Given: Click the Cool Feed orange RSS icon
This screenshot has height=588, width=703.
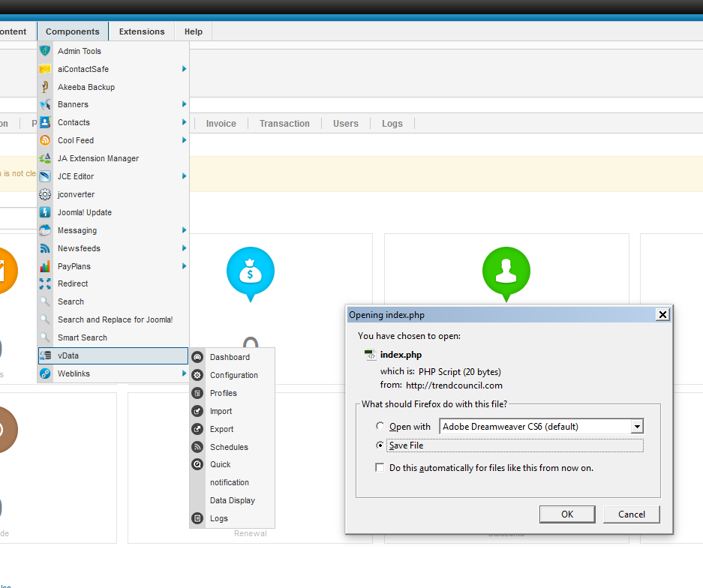Looking at the screenshot, I should [x=45, y=140].
